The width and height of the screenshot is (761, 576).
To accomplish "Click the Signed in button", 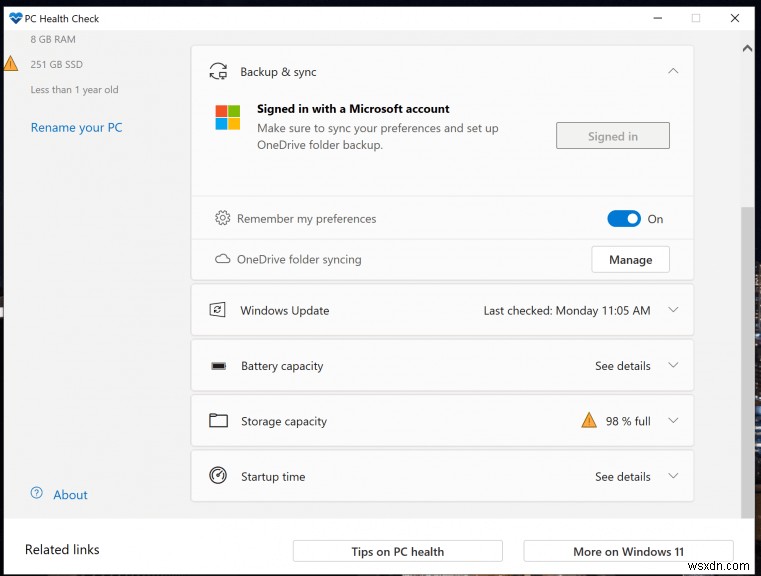I will point(612,136).
